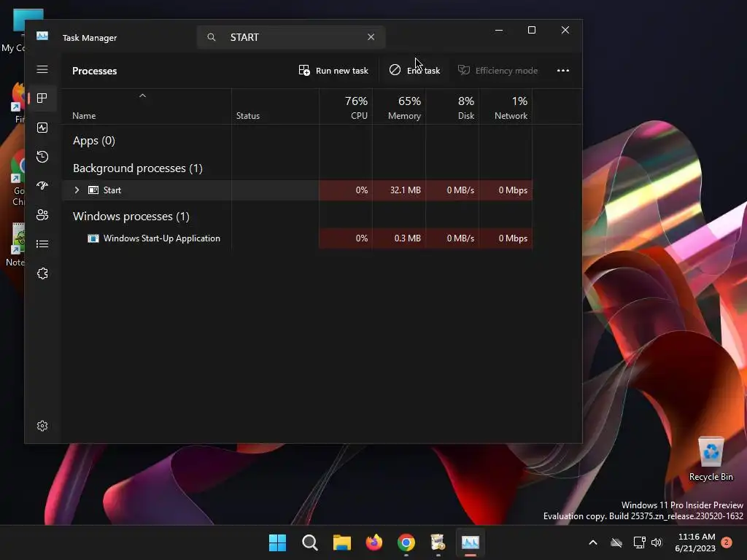Launch Google Chrome from the taskbar
This screenshot has height=560, width=747.
(x=406, y=542)
